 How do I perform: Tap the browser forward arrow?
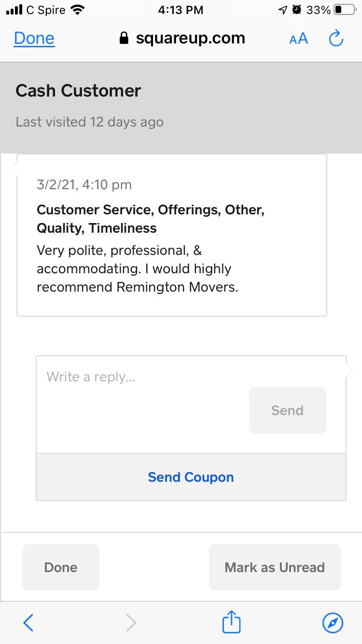pos(131,623)
